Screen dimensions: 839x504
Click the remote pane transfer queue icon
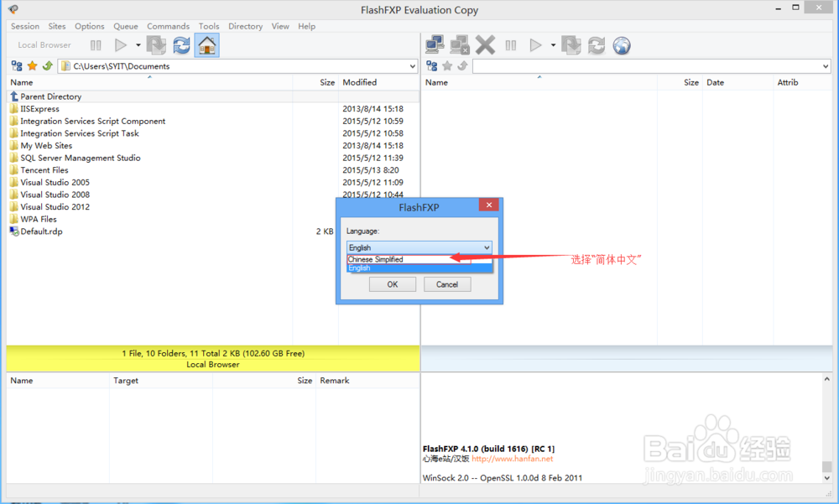pyautogui.click(x=571, y=45)
